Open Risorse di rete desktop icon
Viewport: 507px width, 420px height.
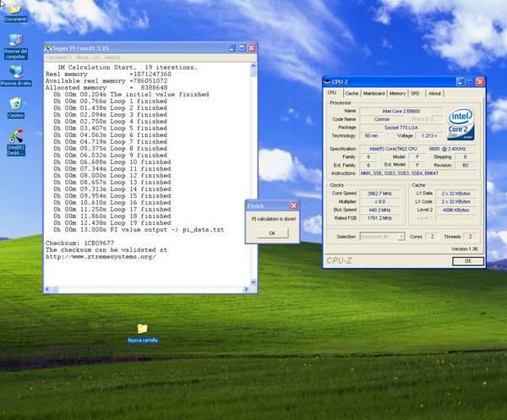15,73
